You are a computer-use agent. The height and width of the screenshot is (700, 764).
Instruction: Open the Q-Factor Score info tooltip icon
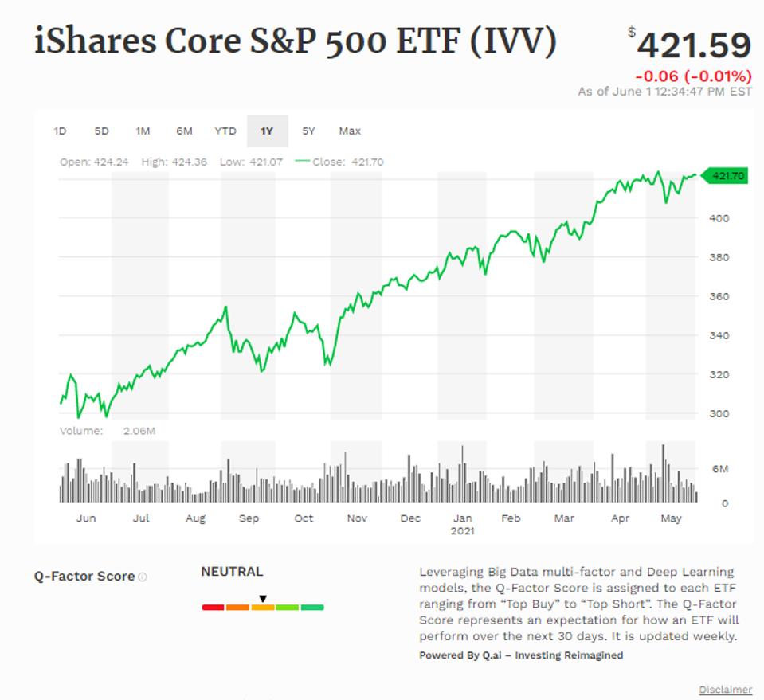tap(143, 576)
